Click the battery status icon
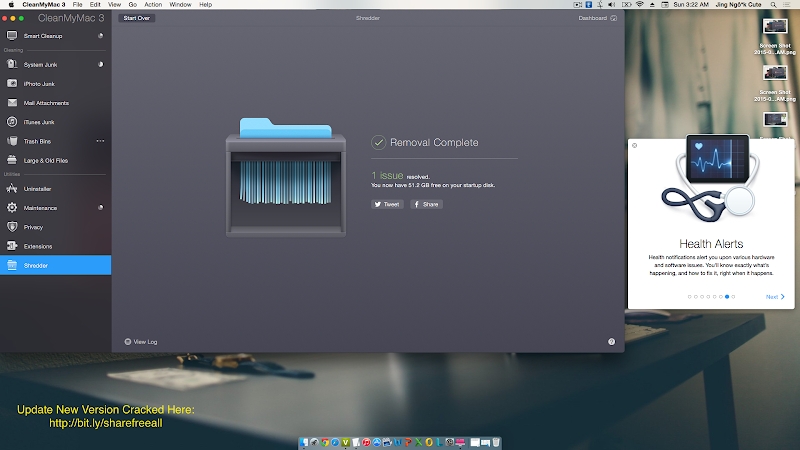The height and width of the screenshot is (450, 800). [626, 5]
